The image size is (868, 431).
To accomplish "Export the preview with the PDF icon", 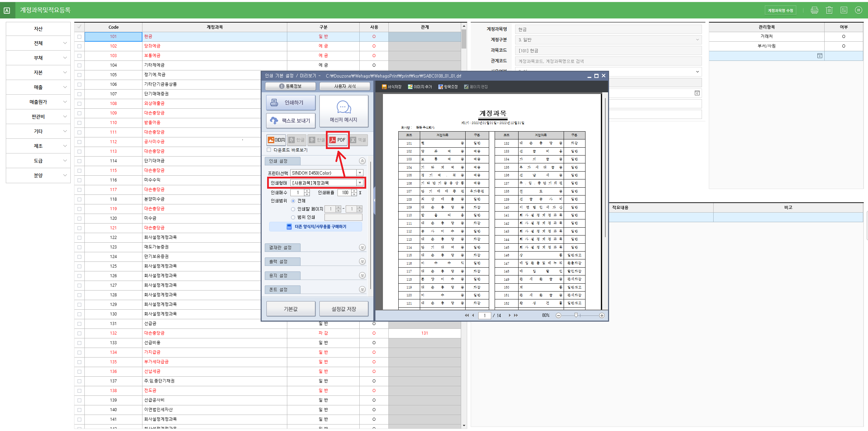I will coord(337,140).
